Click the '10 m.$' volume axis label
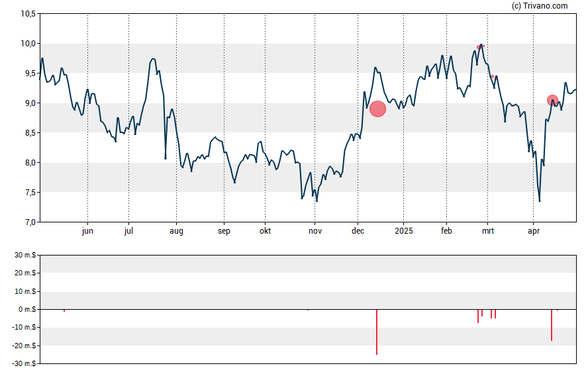 25,291
